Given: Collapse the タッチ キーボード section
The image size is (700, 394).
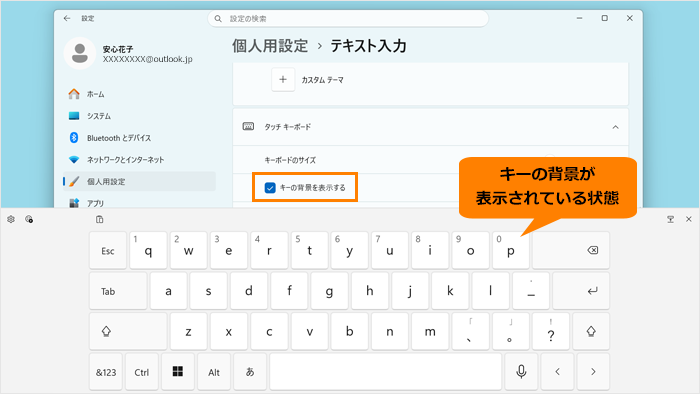Looking at the screenshot, I should (615, 127).
